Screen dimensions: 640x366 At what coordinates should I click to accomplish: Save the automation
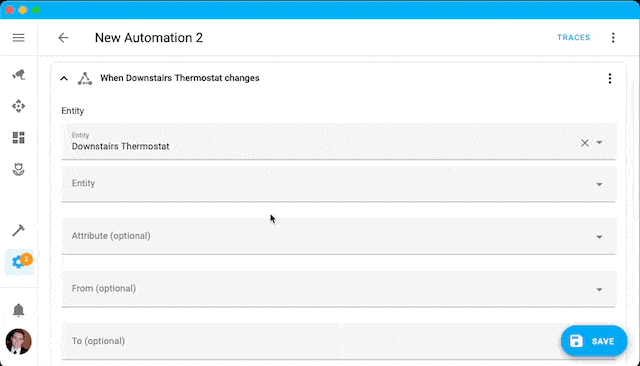coord(594,341)
